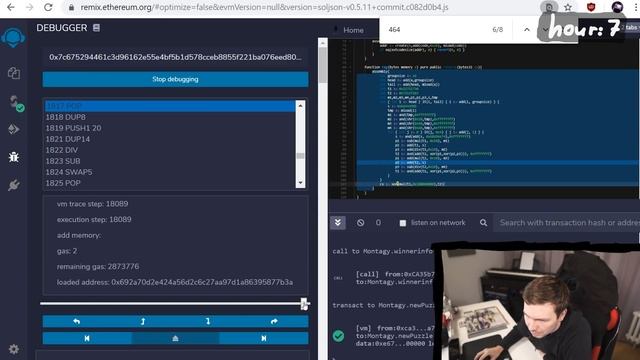Step over back in the debugger
640x360 pixels.
click(x=76, y=322)
